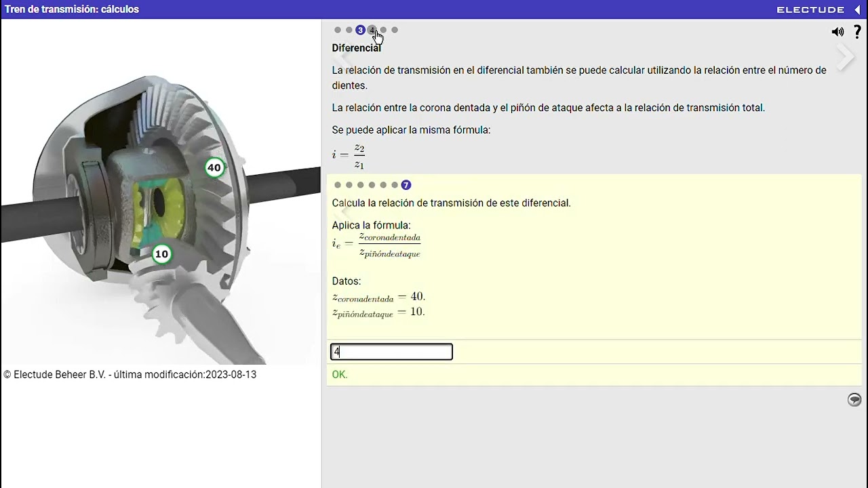This screenshot has height=488, width=868.
Task: Click 'Calcula la relación de transmisión' instruction
Action: click(451, 203)
